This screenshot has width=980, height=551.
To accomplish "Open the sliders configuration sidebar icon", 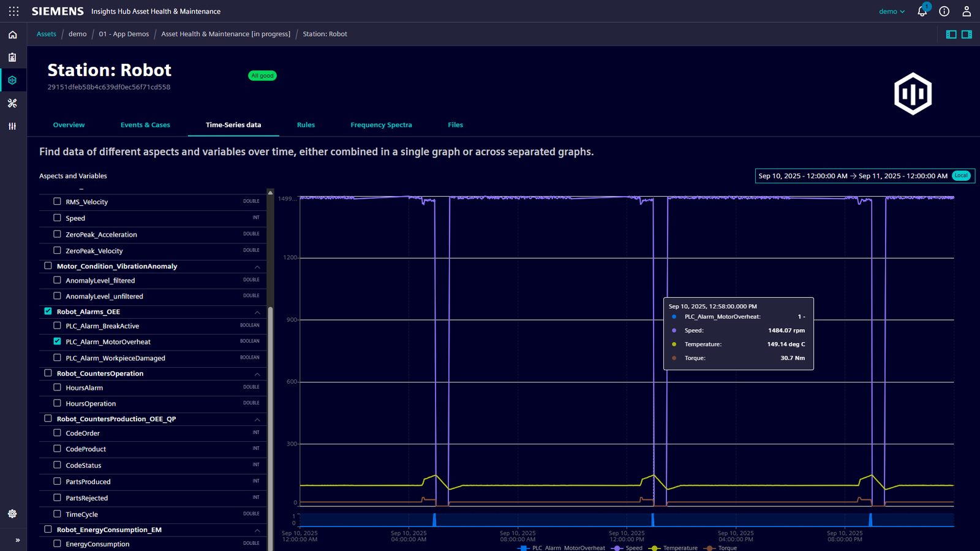I will tap(12, 126).
